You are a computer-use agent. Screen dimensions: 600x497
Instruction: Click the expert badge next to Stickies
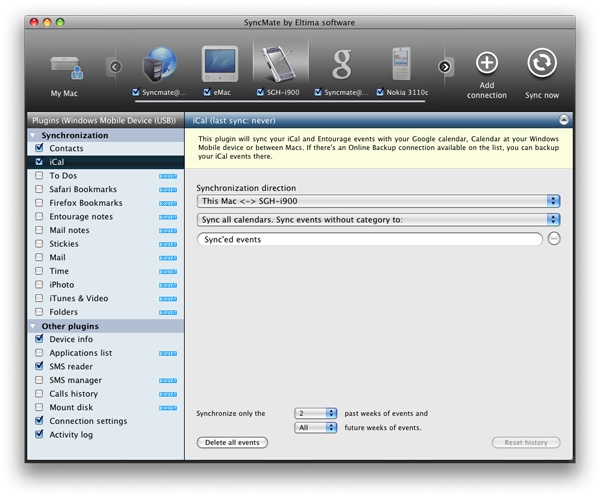(168, 244)
